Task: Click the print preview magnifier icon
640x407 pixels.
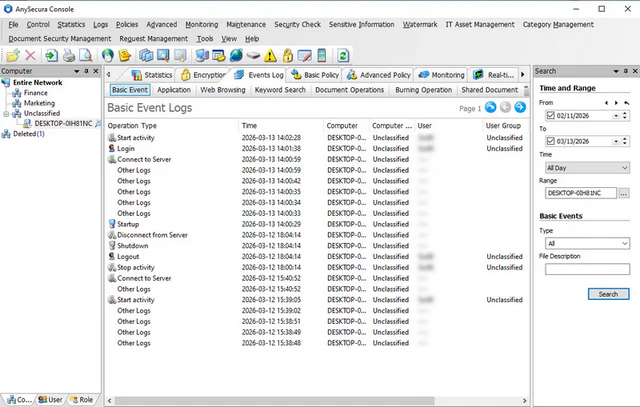Action: click(x=86, y=55)
